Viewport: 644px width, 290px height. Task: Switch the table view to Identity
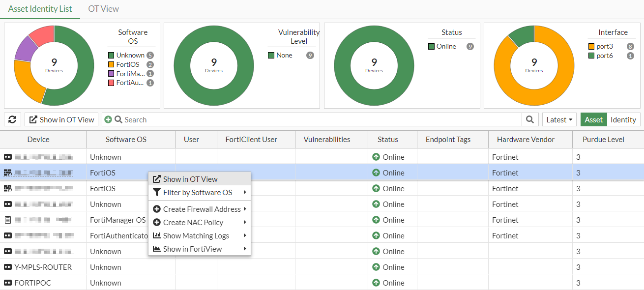coord(623,119)
